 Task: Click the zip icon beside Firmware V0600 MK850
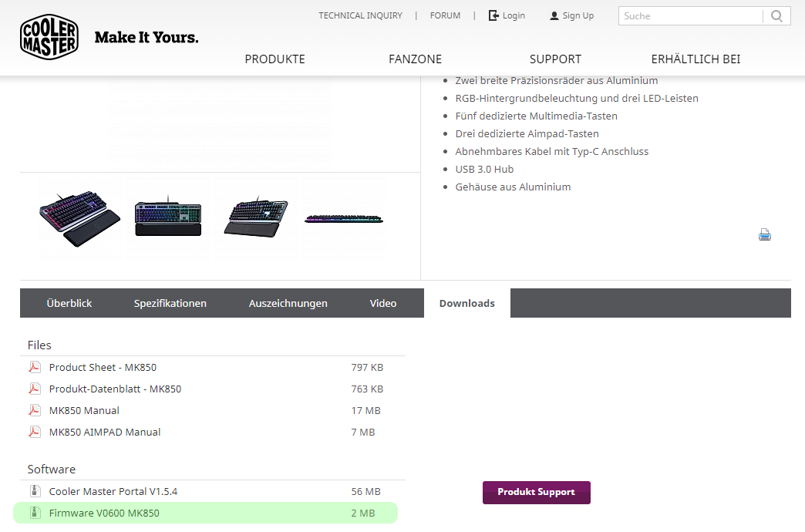click(x=35, y=513)
